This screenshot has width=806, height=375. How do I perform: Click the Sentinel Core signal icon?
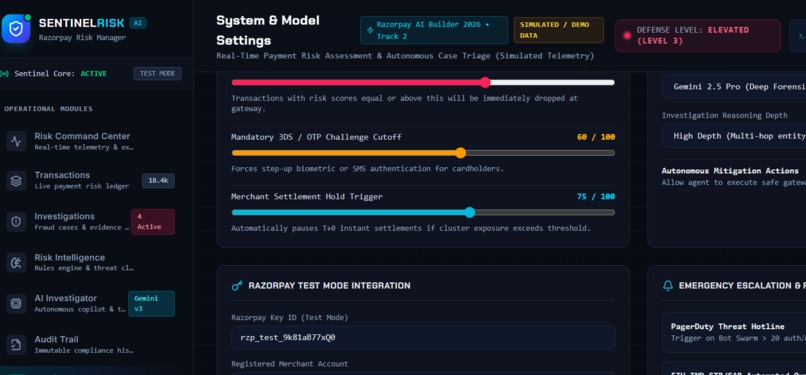point(4,74)
